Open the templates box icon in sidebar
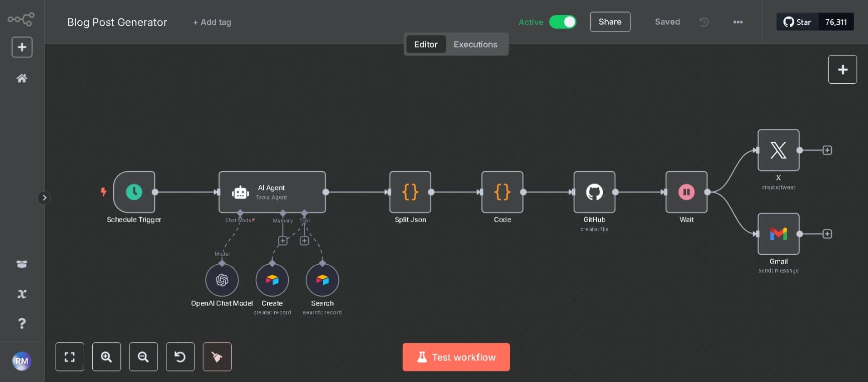Image resolution: width=868 pixels, height=382 pixels. coord(22,264)
